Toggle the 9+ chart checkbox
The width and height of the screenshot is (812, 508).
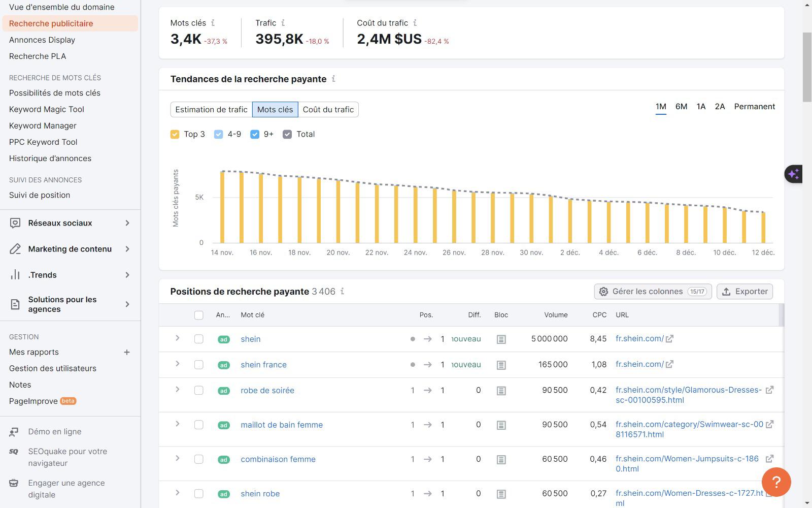click(x=255, y=134)
